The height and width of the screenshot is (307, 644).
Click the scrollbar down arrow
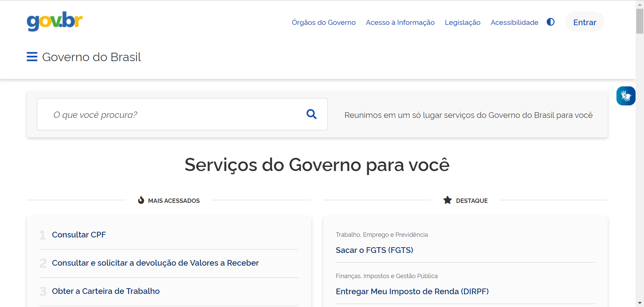[640, 303]
